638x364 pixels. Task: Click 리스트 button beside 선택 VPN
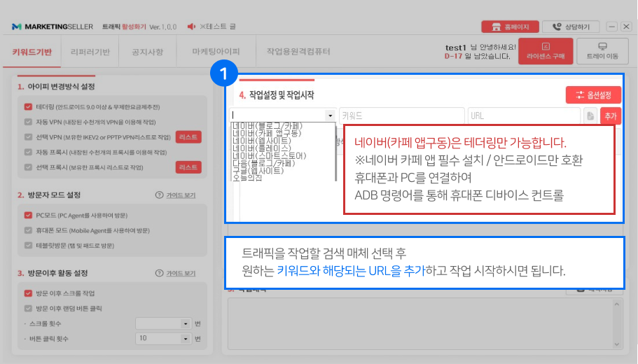click(188, 137)
